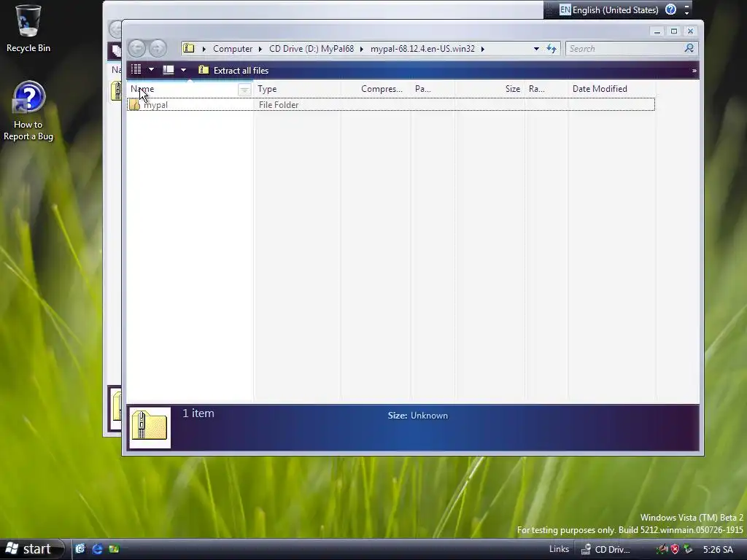Click the Layout pane icon in toolbar
The height and width of the screenshot is (560, 747).
(x=169, y=70)
